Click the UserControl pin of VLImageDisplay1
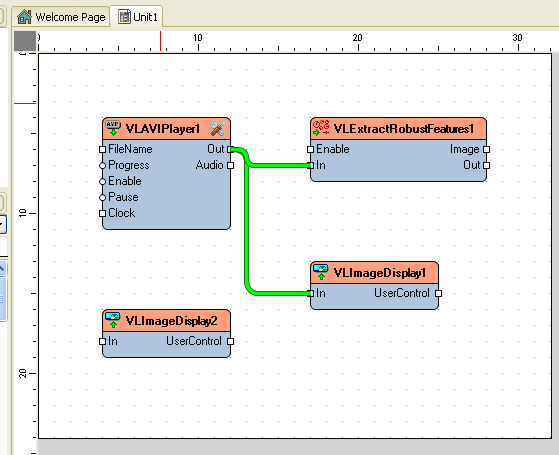Viewport: 559px width, 455px height. tap(439, 293)
